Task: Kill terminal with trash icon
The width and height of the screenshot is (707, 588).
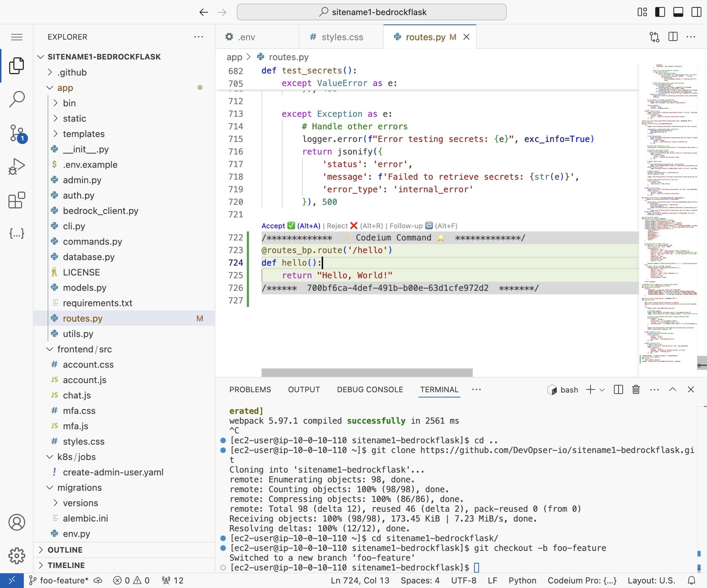Action: pos(636,389)
